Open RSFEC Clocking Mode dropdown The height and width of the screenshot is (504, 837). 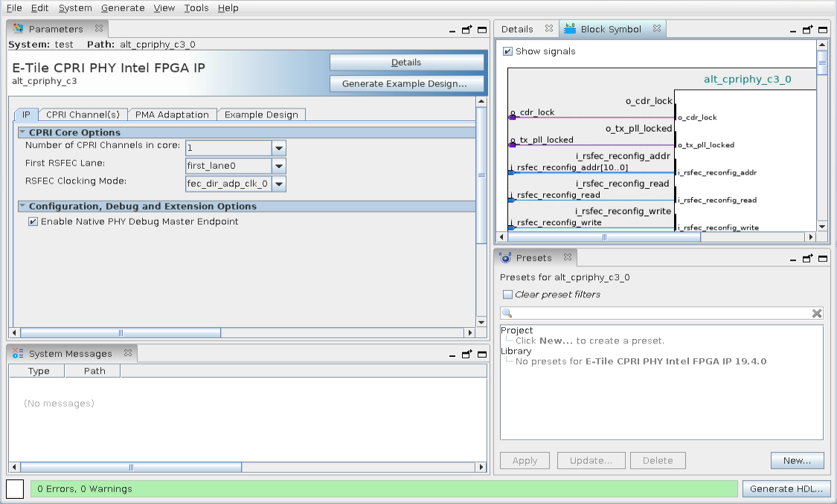279,184
